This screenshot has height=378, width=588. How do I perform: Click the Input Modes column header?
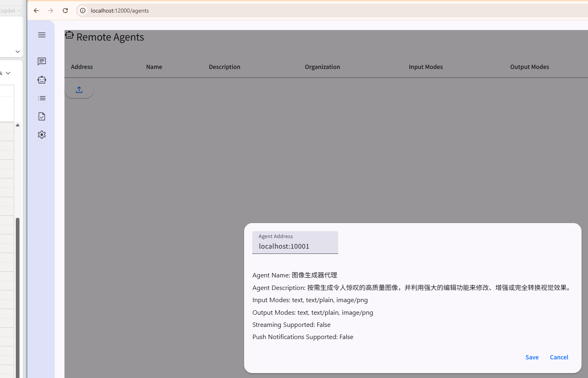pos(426,67)
